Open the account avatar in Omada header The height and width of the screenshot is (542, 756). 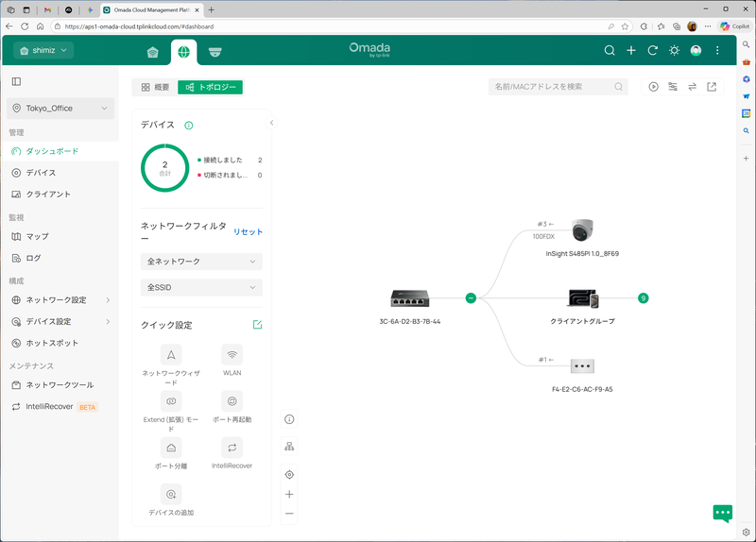[696, 51]
